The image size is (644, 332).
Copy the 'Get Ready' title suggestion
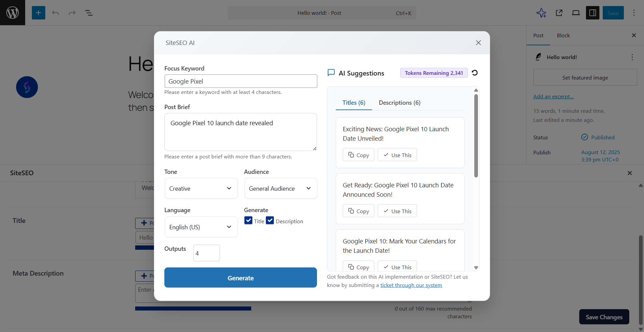pos(358,211)
